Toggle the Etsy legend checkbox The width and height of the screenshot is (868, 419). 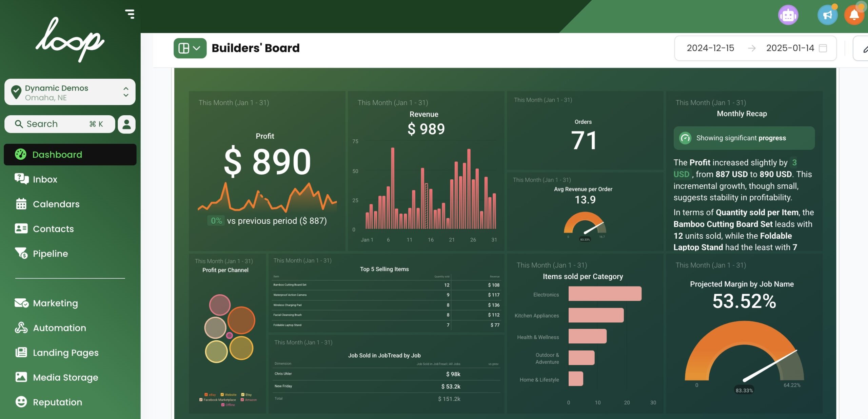(x=243, y=395)
